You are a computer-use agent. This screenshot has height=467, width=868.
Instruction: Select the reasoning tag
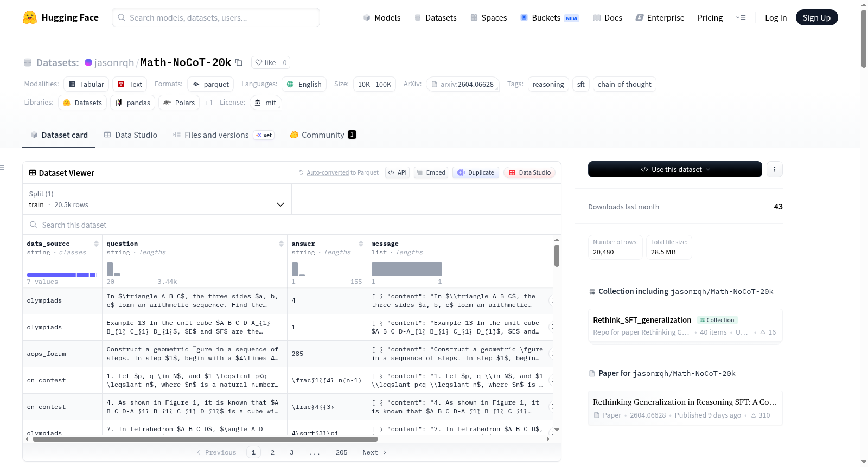point(548,84)
